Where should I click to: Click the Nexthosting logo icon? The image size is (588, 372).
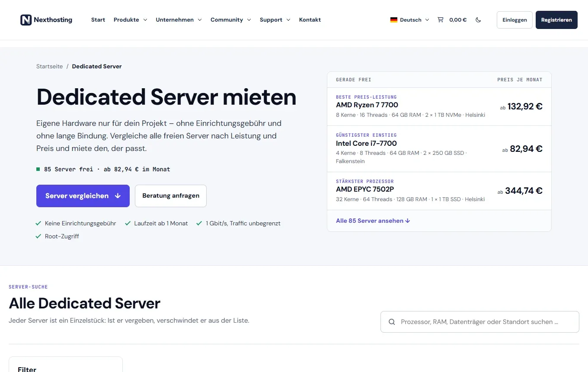pos(26,20)
